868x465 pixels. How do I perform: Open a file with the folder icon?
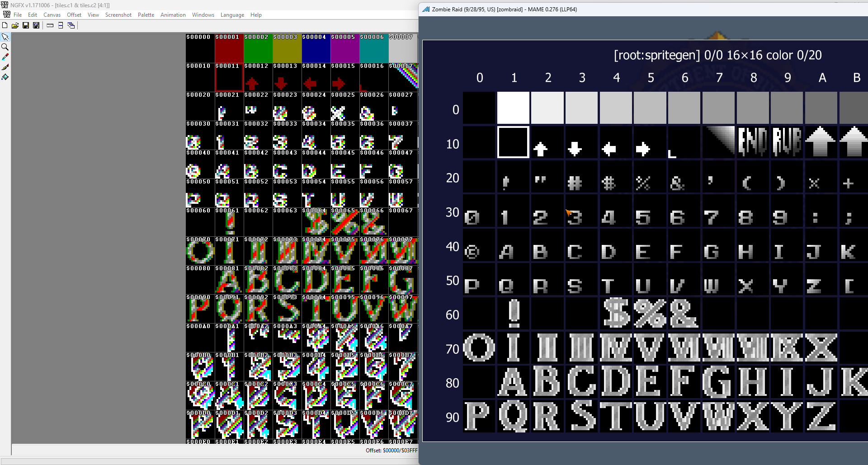pos(15,26)
